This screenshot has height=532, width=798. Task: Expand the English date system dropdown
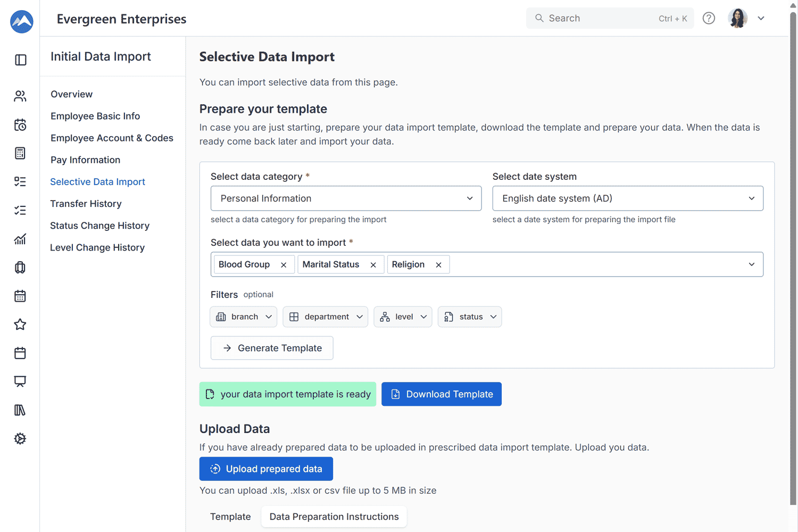pos(627,198)
